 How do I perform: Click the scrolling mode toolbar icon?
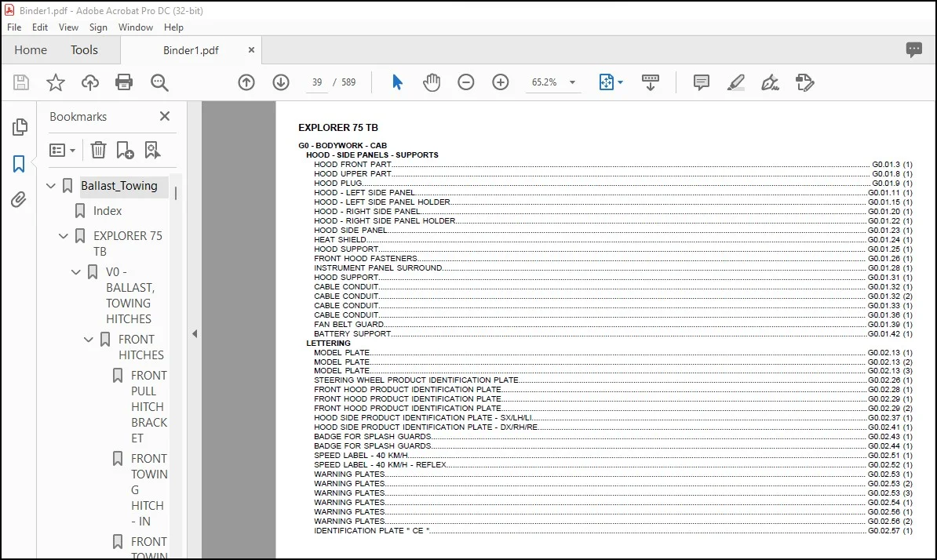pos(650,82)
